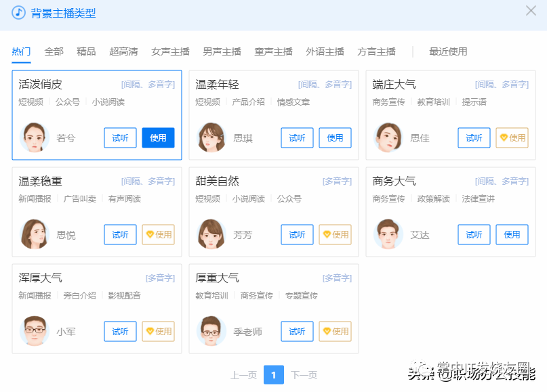
Task: Use the premium 思悦 voice
Action: click(x=158, y=234)
